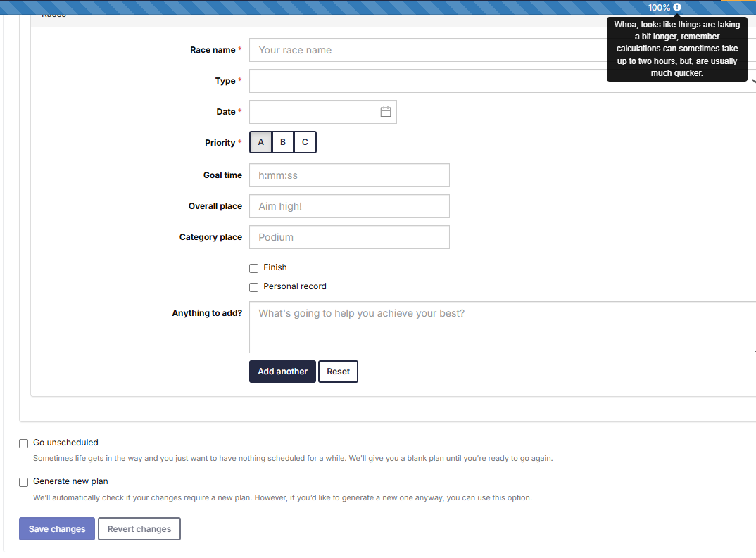
Task: Enable the Personal record checkbox
Action: click(254, 287)
